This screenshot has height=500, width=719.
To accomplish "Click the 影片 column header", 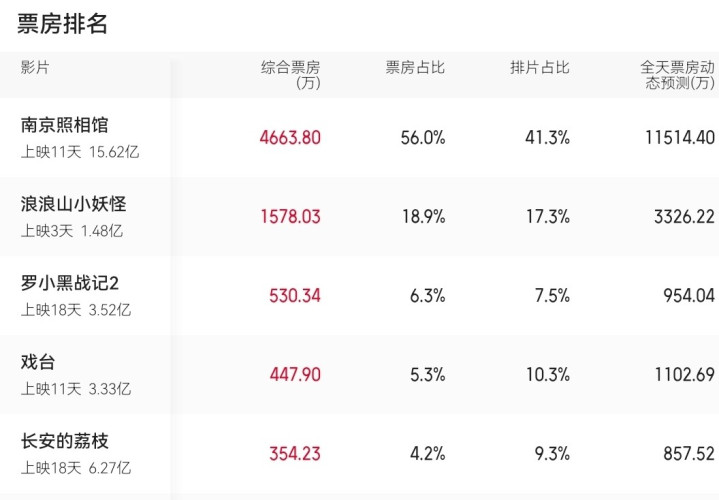I will (x=35, y=67).
